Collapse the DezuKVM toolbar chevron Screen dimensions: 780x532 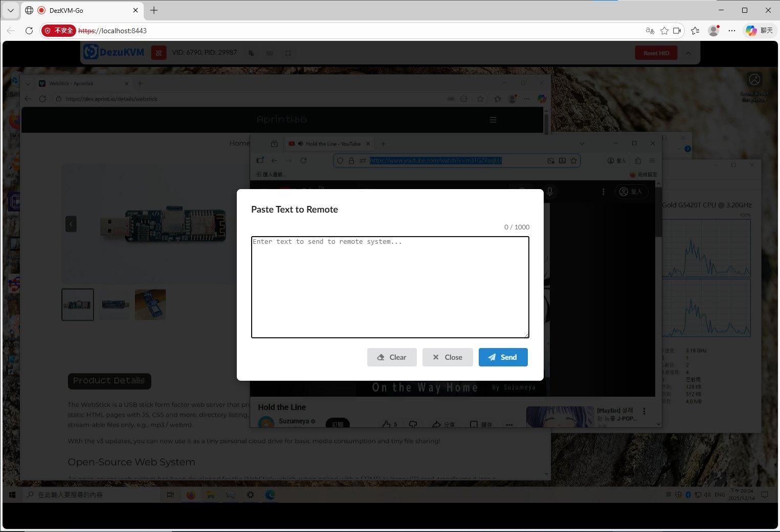click(x=688, y=53)
